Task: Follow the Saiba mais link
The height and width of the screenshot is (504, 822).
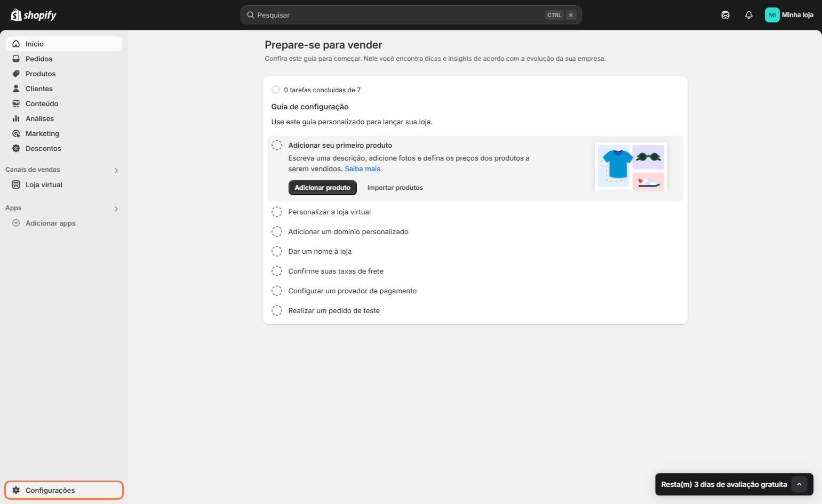Action: coord(362,169)
